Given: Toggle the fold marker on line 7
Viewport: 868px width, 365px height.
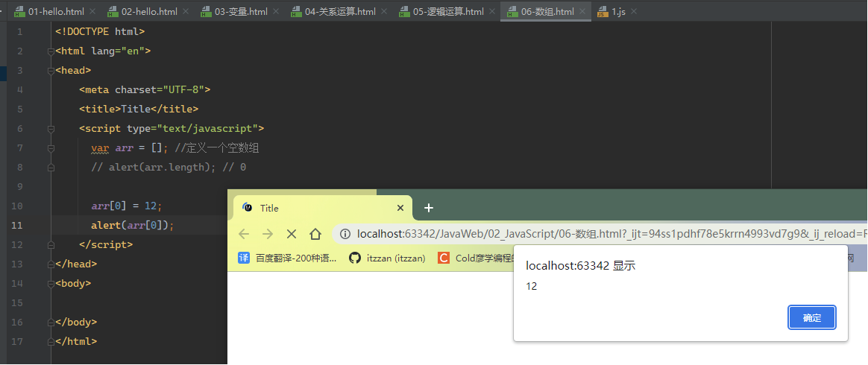Looking at the screenshot, I should coord(51,148).
